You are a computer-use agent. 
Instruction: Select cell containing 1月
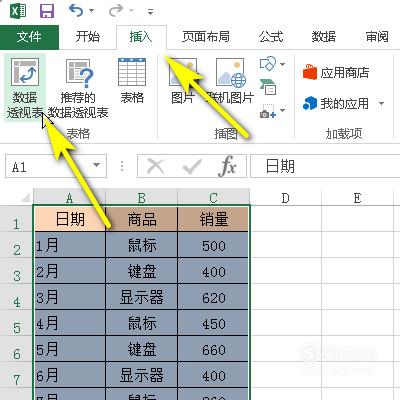coord(70,245)
